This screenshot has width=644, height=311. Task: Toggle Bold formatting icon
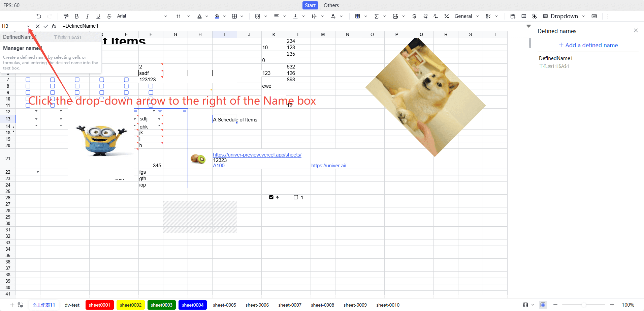point(77,16)
